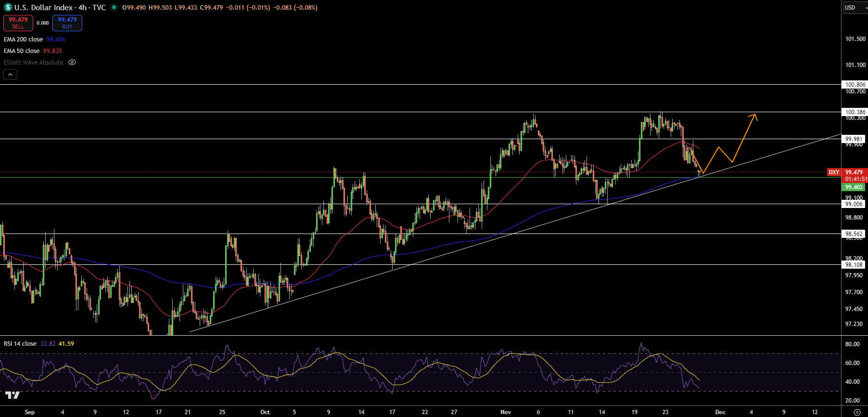The height and width of the screenshot is (417, 868).
Task: Click the Dec date label on time axis
Action: 720,412
